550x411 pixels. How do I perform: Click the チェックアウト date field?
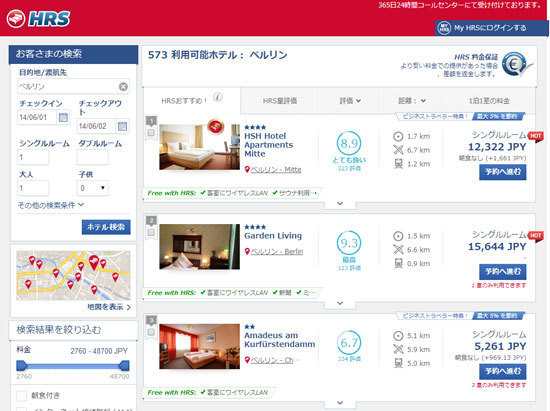96,126
